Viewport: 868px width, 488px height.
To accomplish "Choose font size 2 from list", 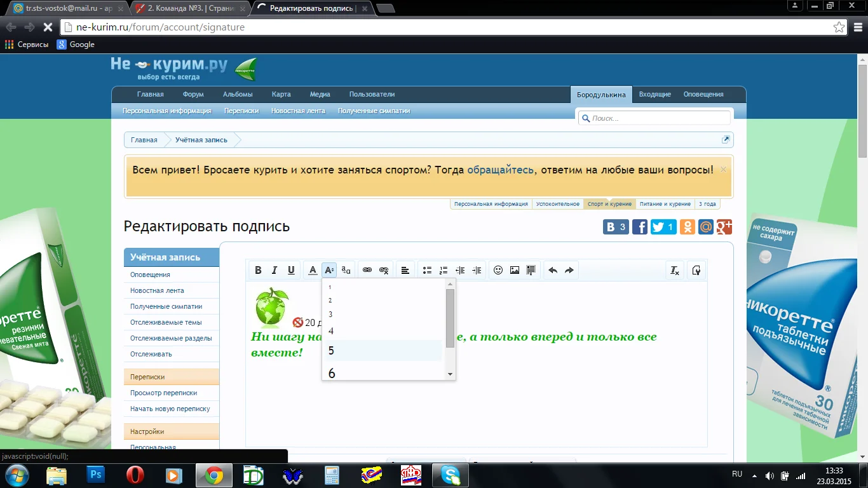I will tap(383, 300).
